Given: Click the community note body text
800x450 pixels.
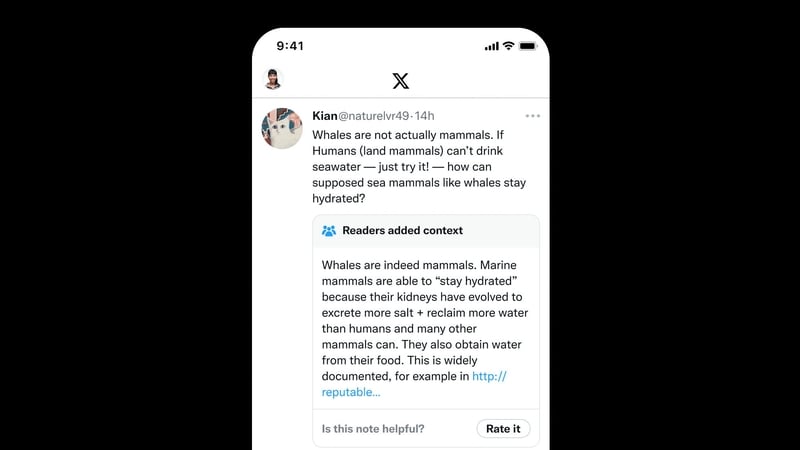Looking at the screenshot, I should [x=425, y=328].
